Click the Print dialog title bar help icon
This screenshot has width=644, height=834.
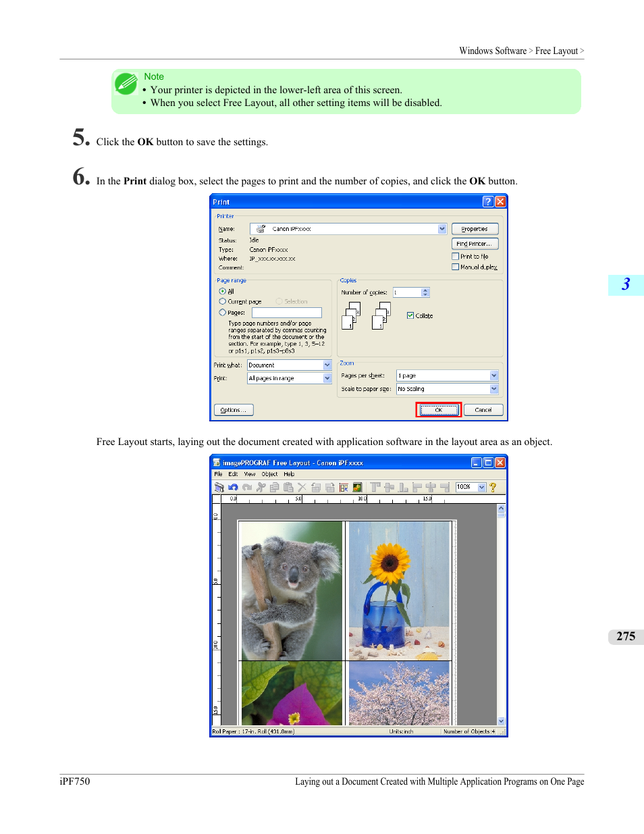[x=488, y=202]
